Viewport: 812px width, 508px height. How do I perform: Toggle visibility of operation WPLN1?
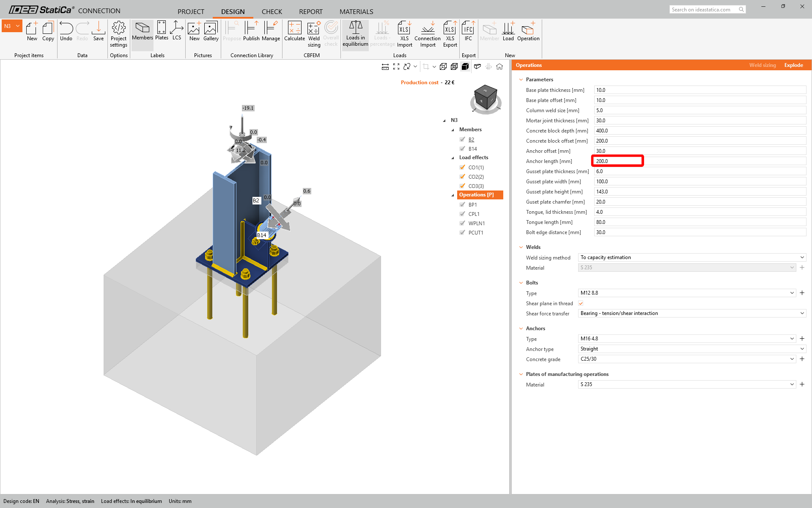click(463, 223)
